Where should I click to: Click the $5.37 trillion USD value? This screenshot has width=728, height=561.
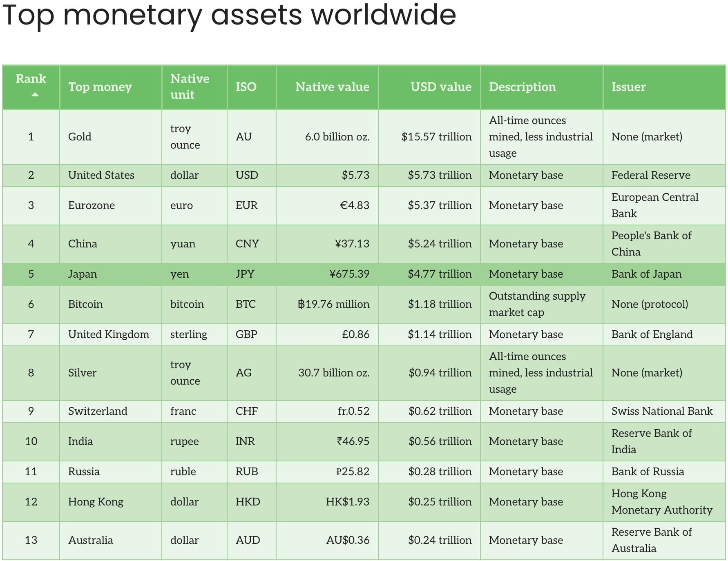click(x=440, y=205)
